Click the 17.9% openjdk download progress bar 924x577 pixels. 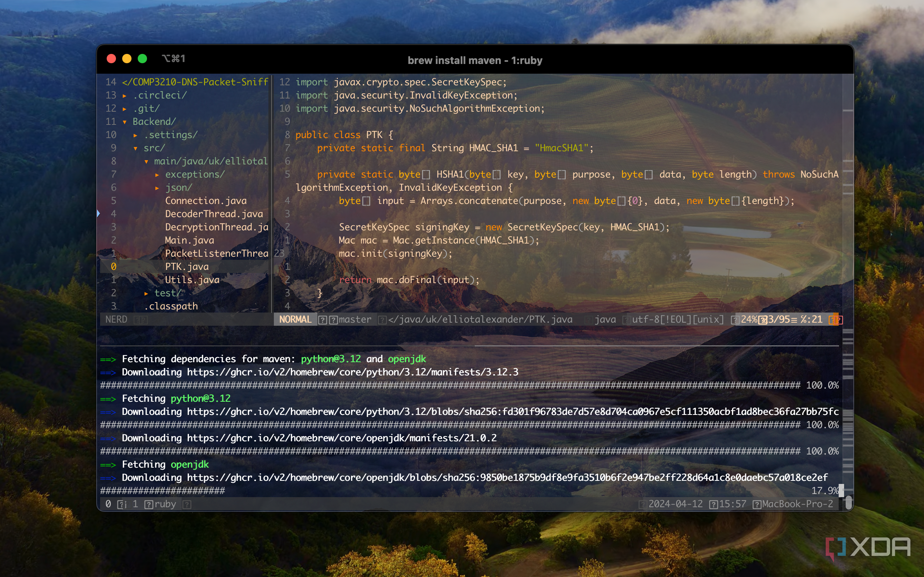(x=163, y=490)
